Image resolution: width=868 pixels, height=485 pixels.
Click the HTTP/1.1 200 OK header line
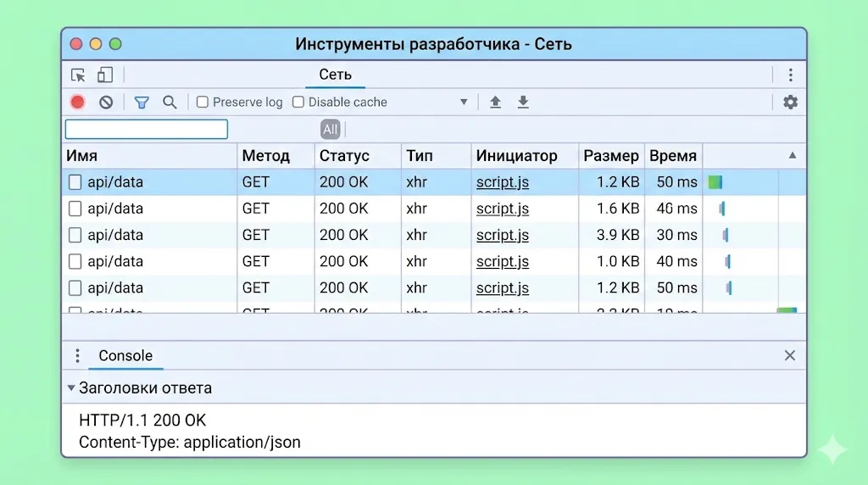(142, 421)
